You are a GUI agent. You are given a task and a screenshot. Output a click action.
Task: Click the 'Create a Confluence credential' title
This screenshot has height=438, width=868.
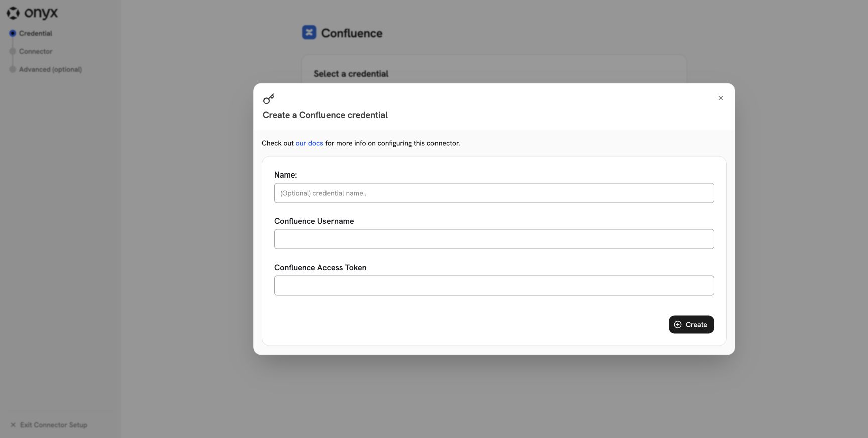pyautogui.click(x=325, y=115)
